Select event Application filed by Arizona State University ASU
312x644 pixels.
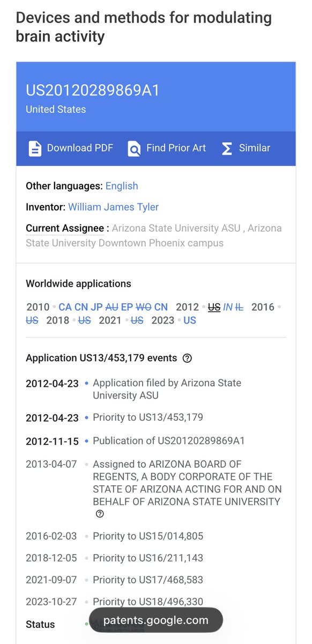[x=167, y=390]
